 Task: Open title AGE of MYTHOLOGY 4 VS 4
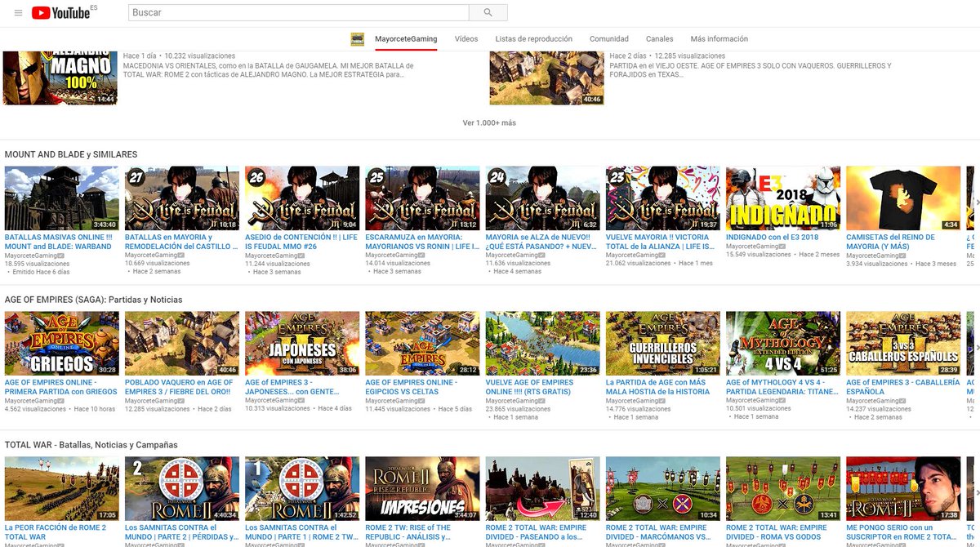(782, 387)
